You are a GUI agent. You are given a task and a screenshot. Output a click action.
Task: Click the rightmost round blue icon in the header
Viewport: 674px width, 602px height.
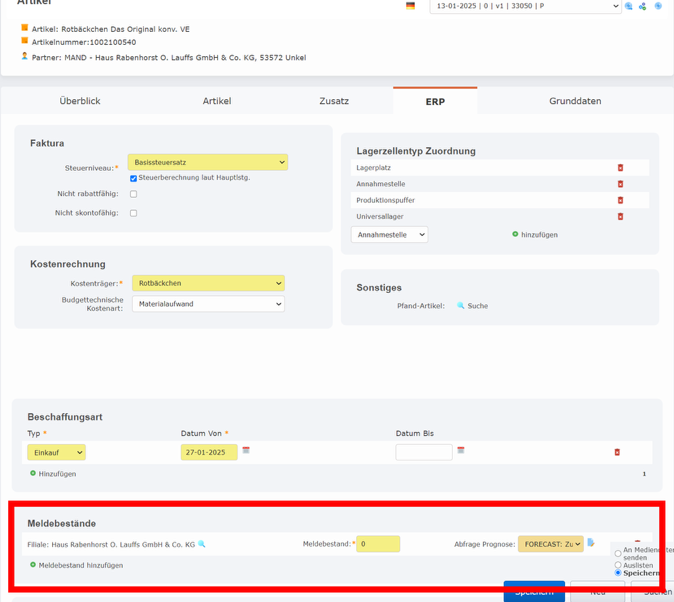click(658, 6)
